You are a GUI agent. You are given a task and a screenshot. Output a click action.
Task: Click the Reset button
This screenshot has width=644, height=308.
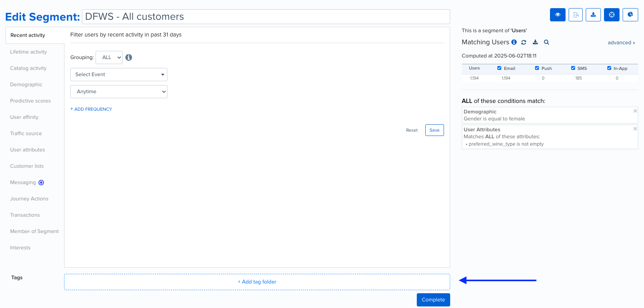click(x=412, y=130)
